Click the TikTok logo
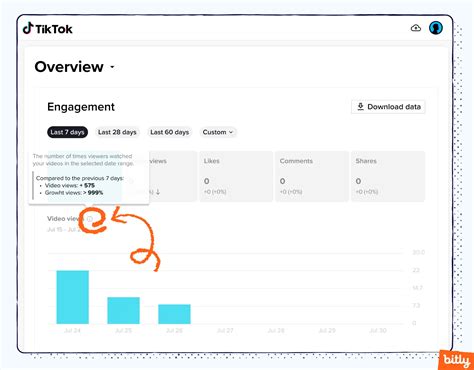 pos(47,29)
